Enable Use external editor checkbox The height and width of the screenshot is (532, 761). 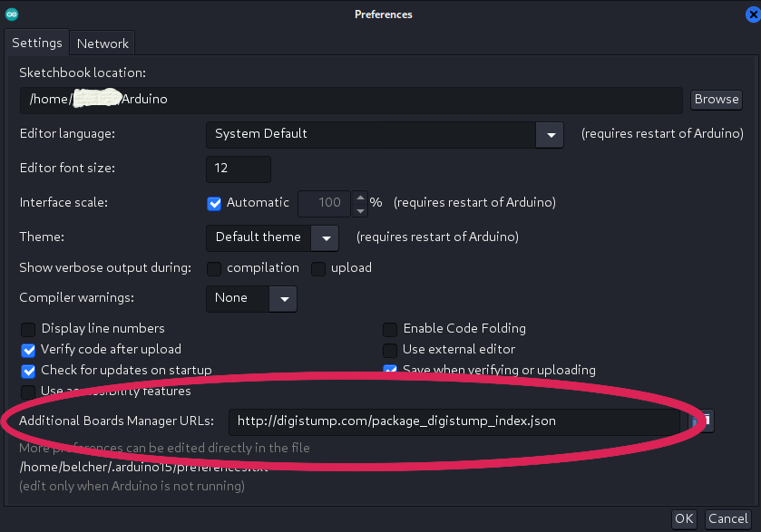pos(390,350)
